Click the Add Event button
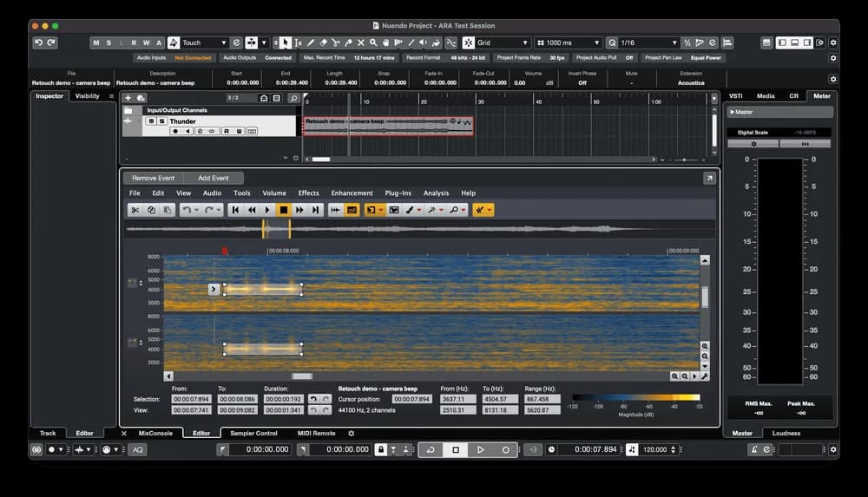 [x=214, y=178]
